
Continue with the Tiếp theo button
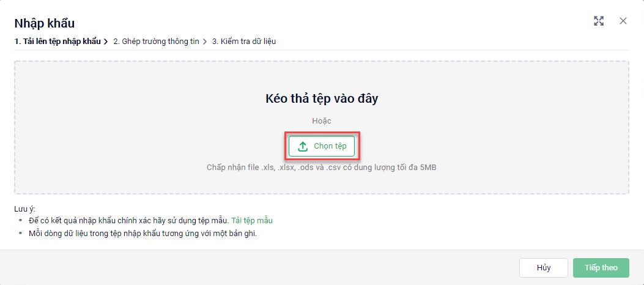pyautogui.click(x=601, y=268)
